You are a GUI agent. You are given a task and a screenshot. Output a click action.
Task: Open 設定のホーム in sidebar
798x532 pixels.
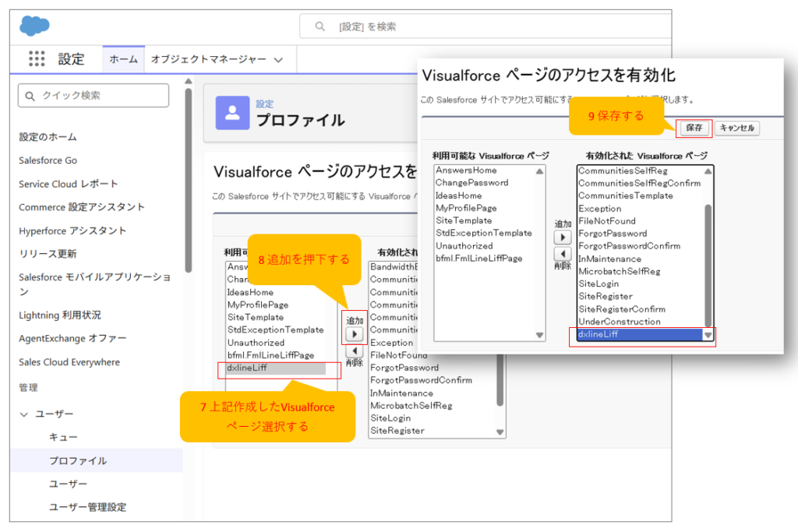[x=48, y=137]
